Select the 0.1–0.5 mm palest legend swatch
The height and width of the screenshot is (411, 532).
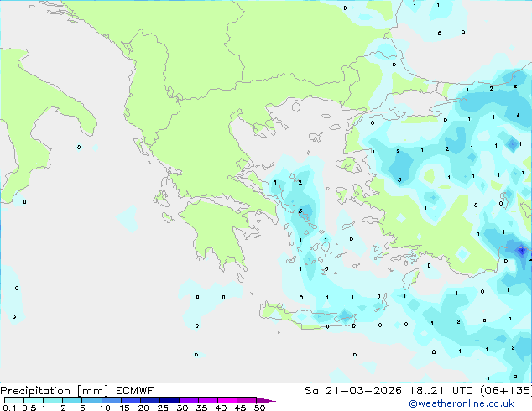[x=14, y=400]
